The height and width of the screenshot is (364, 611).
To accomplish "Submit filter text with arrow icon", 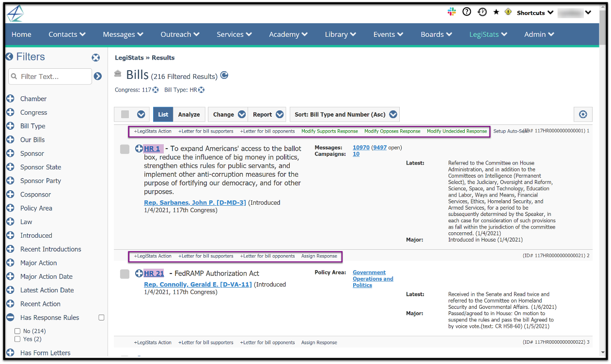I will [x=98, y=76].
